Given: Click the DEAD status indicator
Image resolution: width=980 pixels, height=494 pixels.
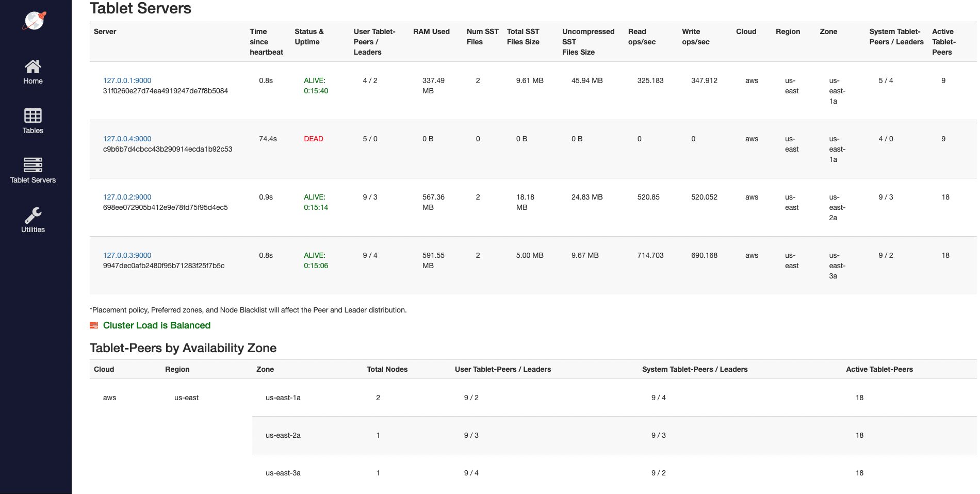Looking at the screenshot, I should (x=314, y=139).
